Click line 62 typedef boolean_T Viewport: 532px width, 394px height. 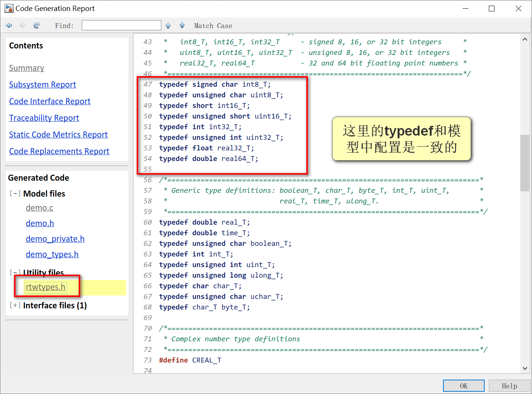tap(225, 244)
